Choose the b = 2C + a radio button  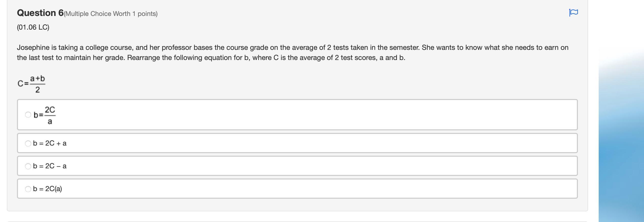tap(28, 144)
